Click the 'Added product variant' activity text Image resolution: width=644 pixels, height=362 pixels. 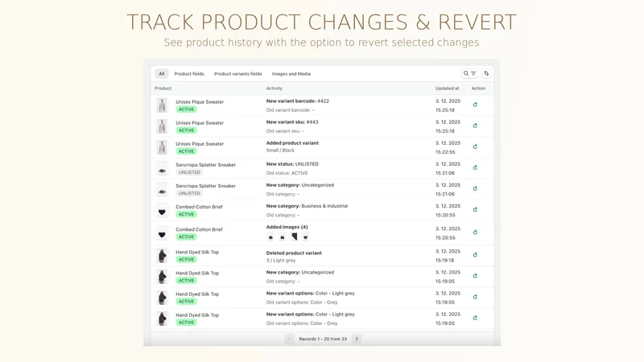(292, 143)
